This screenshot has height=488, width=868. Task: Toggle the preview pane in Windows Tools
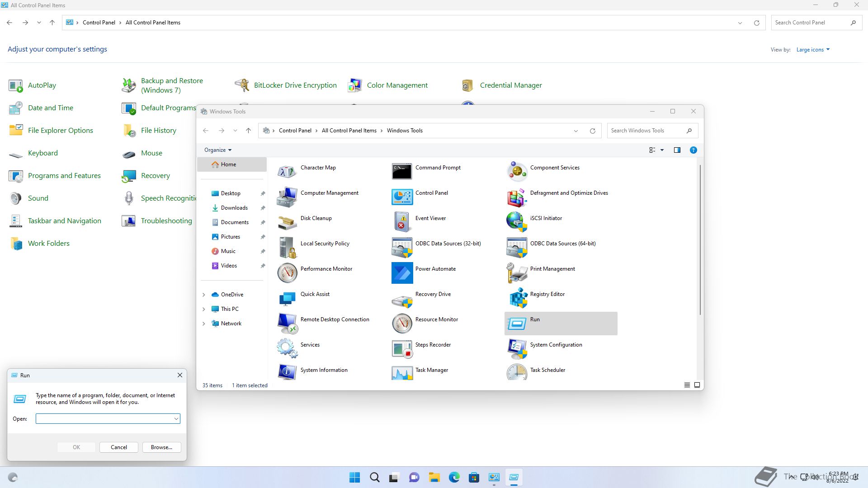click(x=677, y=150)
